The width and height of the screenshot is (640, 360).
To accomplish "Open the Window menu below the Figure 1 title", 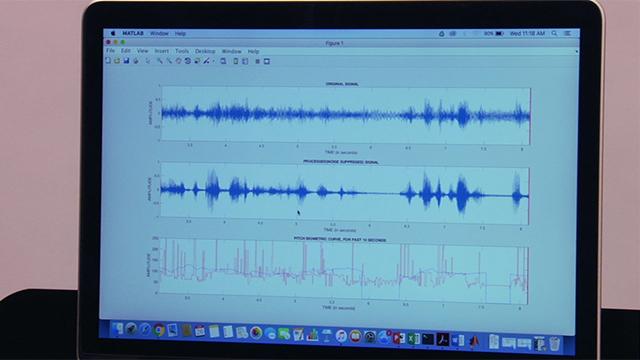I will (231, 51).
